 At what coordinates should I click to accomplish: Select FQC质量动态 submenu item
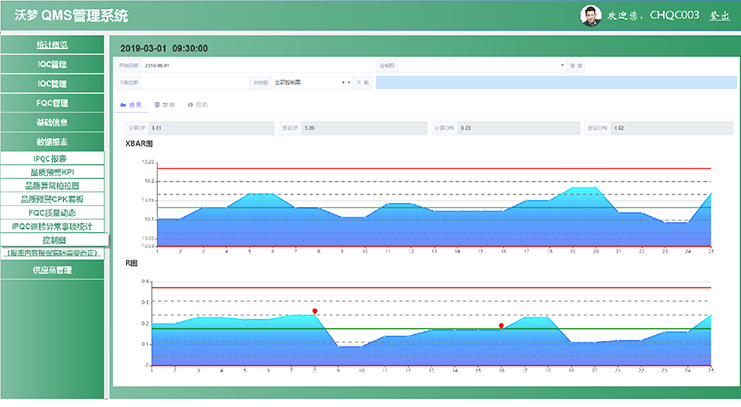pos(52,213)
